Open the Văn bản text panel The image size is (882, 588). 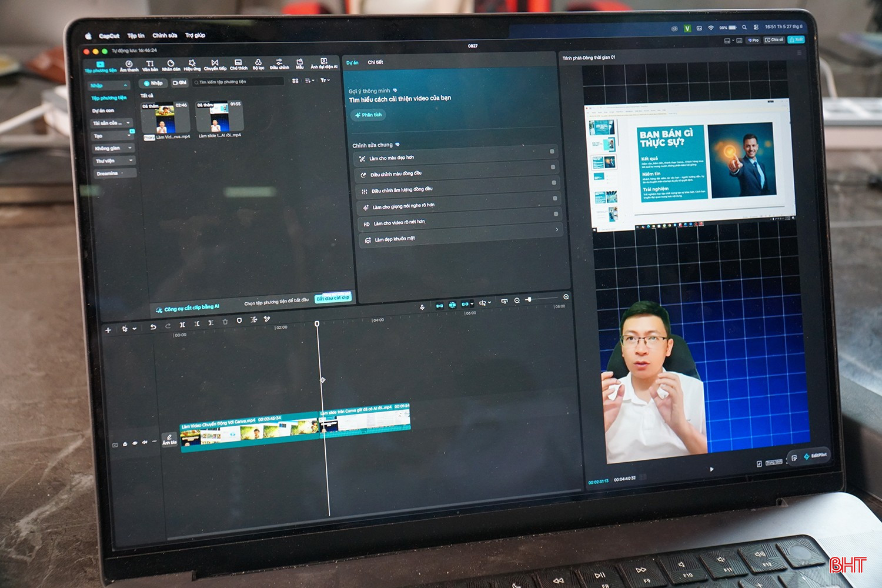[x=150, y=66]
